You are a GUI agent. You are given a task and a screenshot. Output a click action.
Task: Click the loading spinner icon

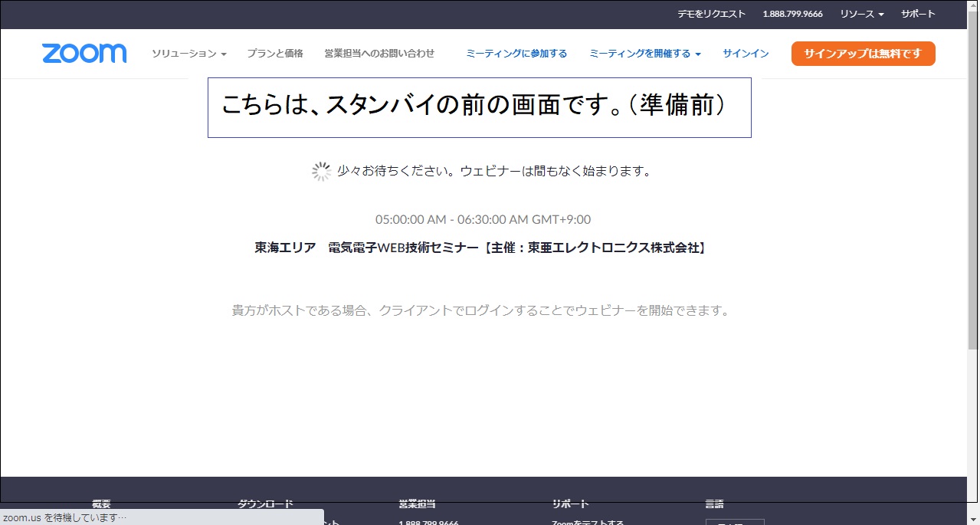pyautogui.click(x=321, y=172)
